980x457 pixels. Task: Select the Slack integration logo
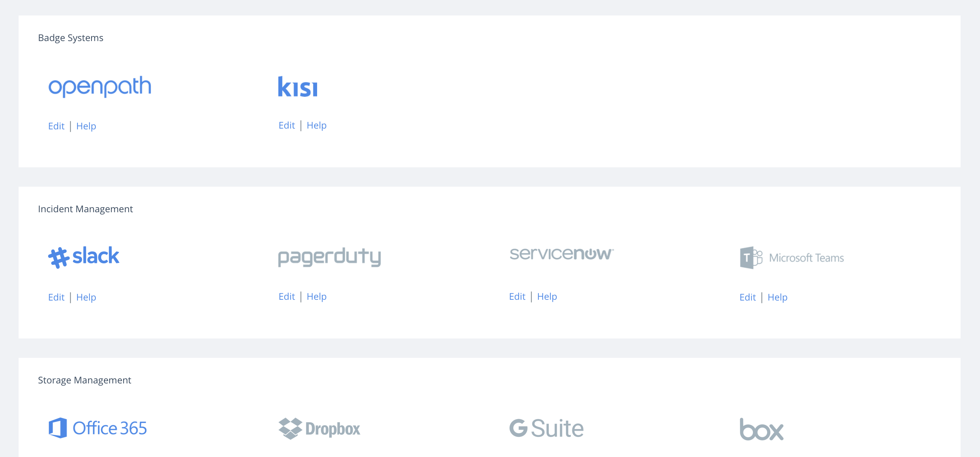(x=83, y=257)
